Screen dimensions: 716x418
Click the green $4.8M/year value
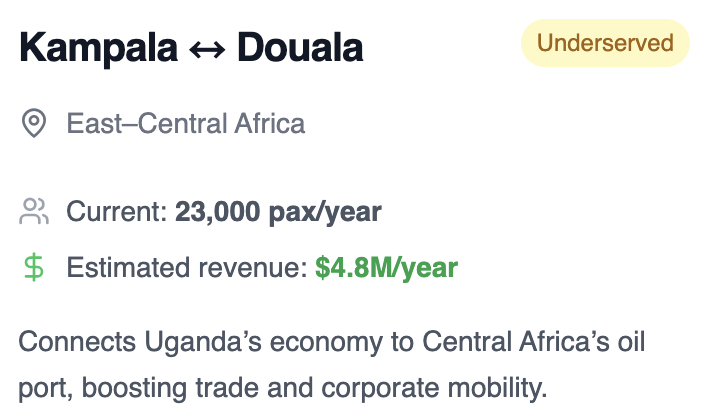point(386,268)
